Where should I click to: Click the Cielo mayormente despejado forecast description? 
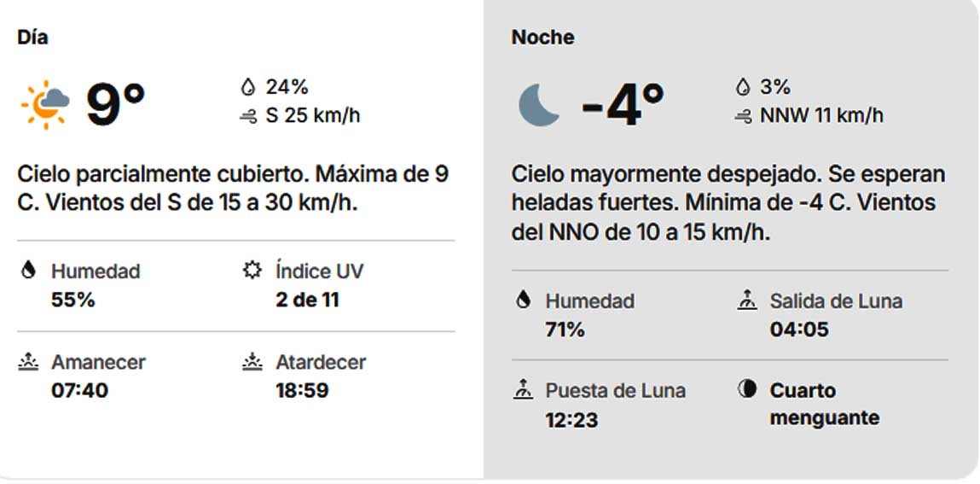728,203
